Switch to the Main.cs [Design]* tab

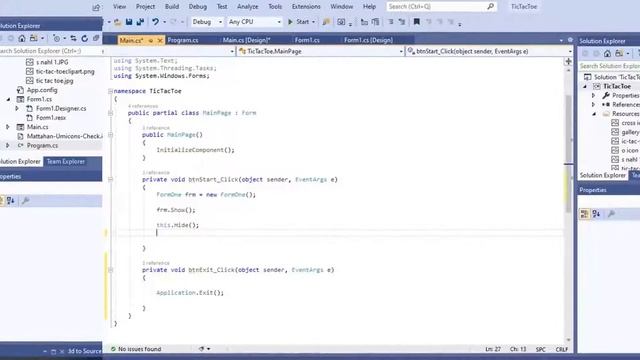(246, 40)
